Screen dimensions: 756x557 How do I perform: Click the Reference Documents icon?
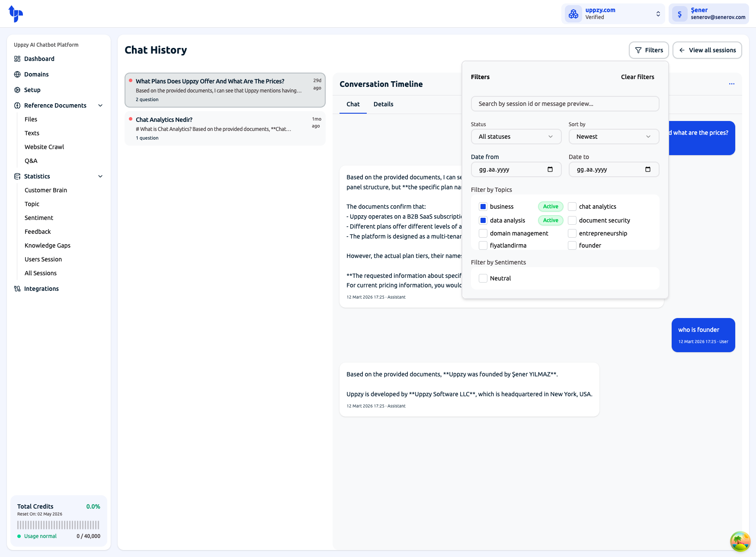pos(17,105)
